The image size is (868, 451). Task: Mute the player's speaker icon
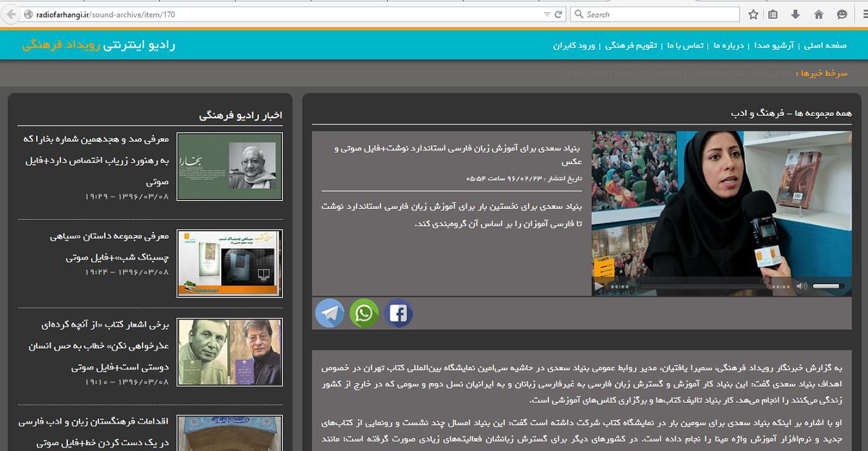pos(801,286)
